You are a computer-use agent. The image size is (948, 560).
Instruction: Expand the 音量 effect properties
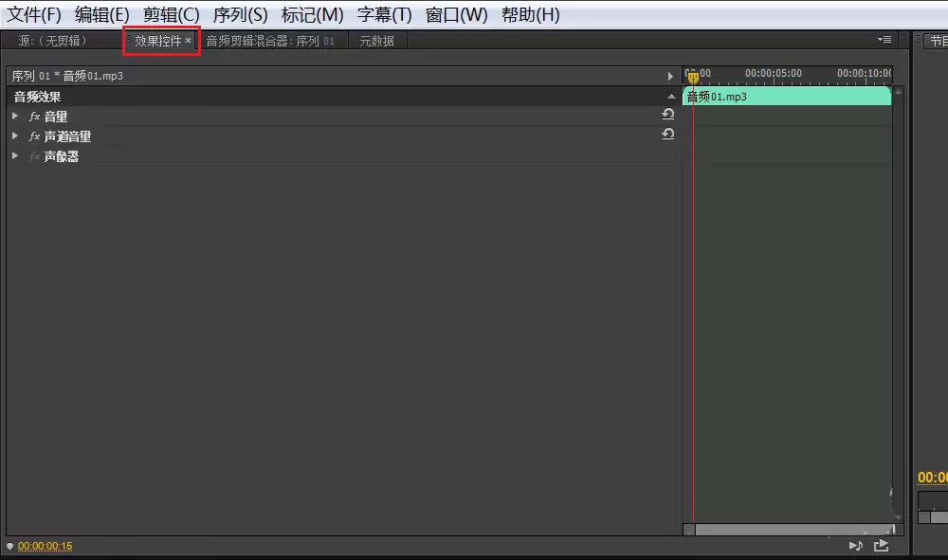click(15, 116)
